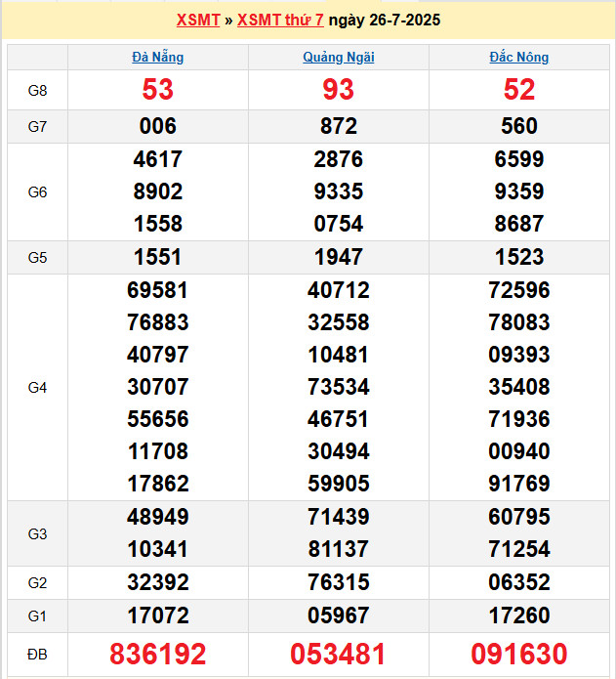The width and height of the screenshot is (616, 679).
Task: Click G4 number 10481
Action: tap(339, 355)
